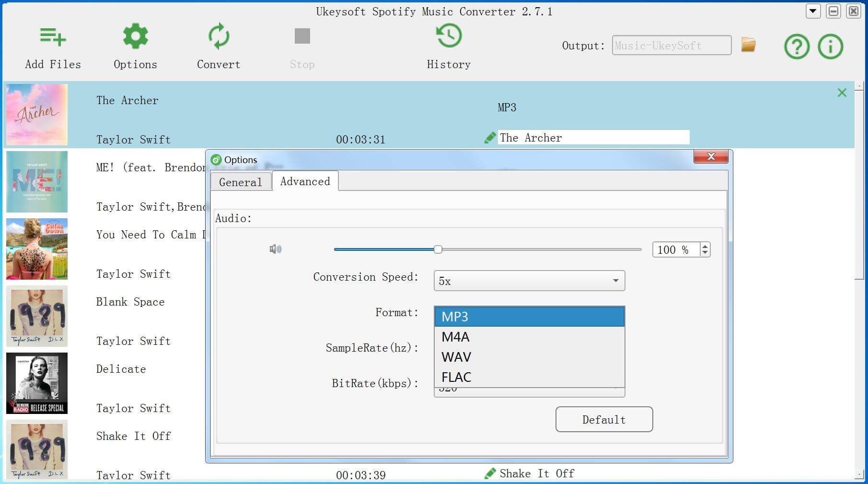This screenshot has height=484, width=868.
Task: Click Delicate reputation album cover
Action: pyautogui.click(x=37, y=383)
